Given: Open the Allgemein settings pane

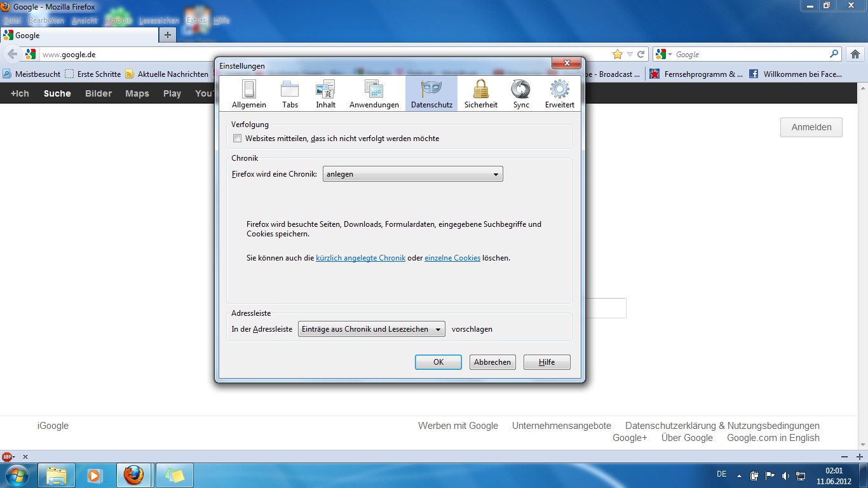Looking at the screenshot, I should 249,94.
